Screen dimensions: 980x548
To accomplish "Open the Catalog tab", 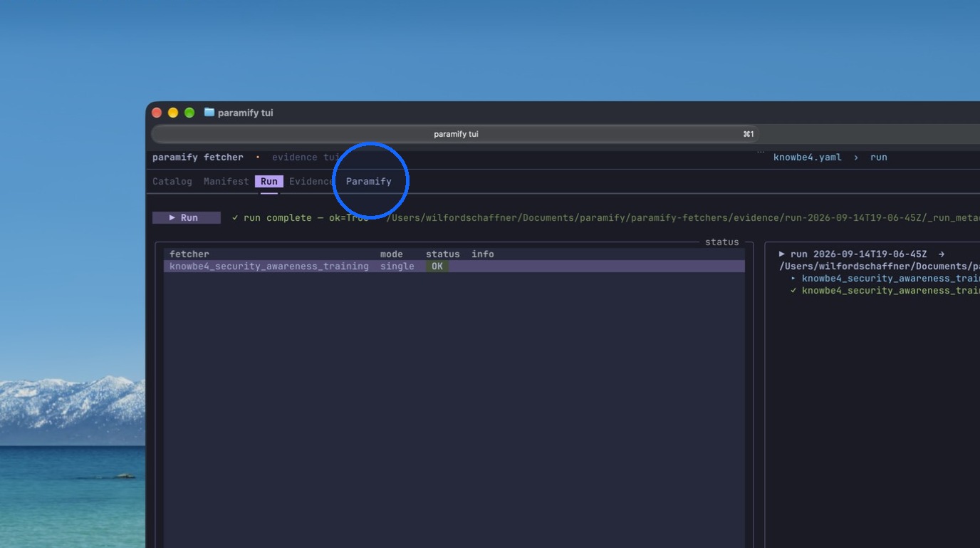I will tap(172, 181).
